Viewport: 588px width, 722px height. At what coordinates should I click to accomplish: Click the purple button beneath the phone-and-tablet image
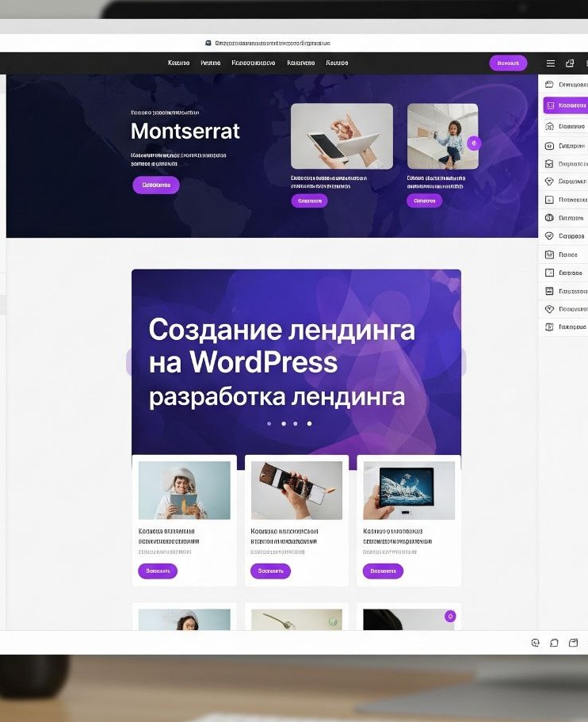(x=309, y=201)
